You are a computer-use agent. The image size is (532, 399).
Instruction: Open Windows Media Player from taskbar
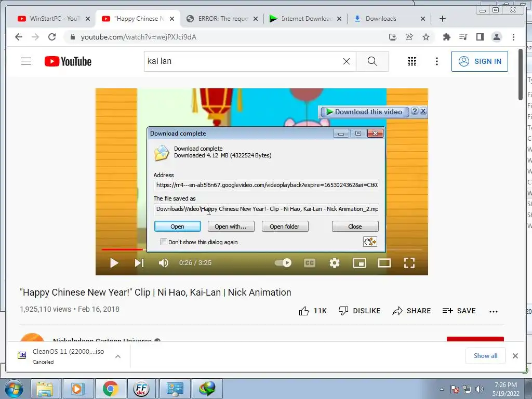point(77,389)
